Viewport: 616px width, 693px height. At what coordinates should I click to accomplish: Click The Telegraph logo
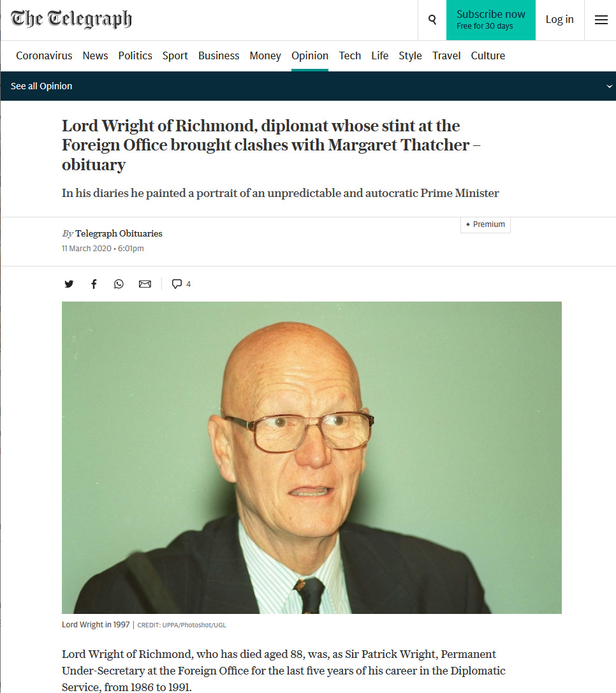coord(71,20)
